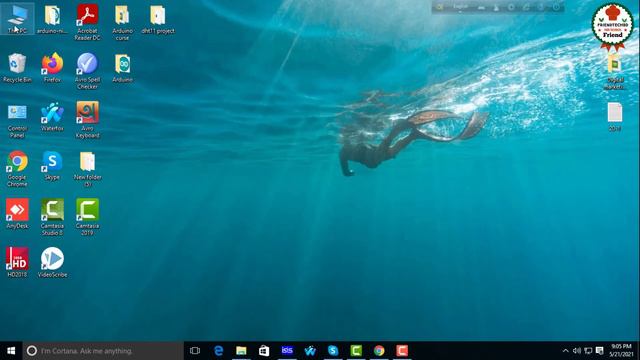Switch to Waterfox in the taskbar
This screenshot has width=640, height=360.
(x=310, y=351)
